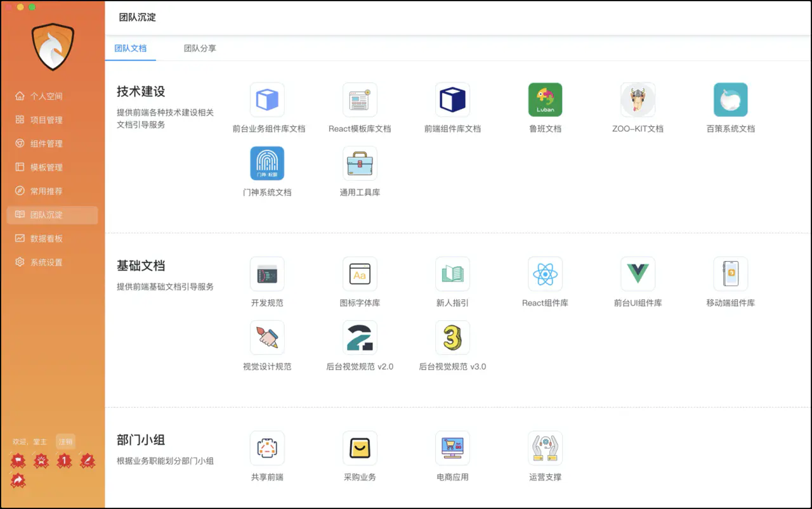Open 数据看板 in sidebar
812x509 pixels.
point(52,238)
